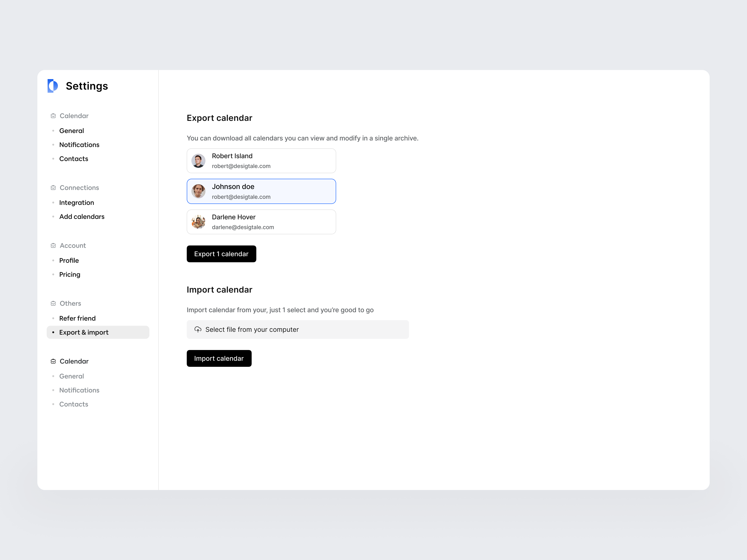Screen dimensions: 747x560
Task: Open the Integration settings
Action: (77, 203)
